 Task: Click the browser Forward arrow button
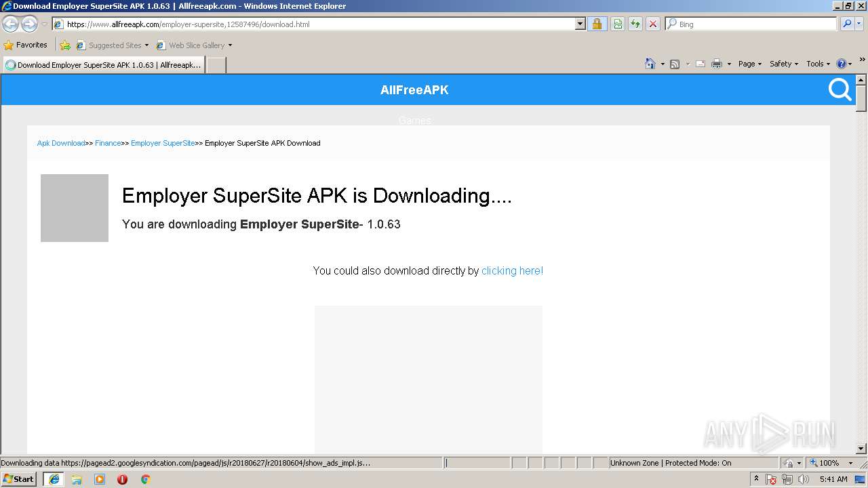pyautogui.click(x=29, y=24)
